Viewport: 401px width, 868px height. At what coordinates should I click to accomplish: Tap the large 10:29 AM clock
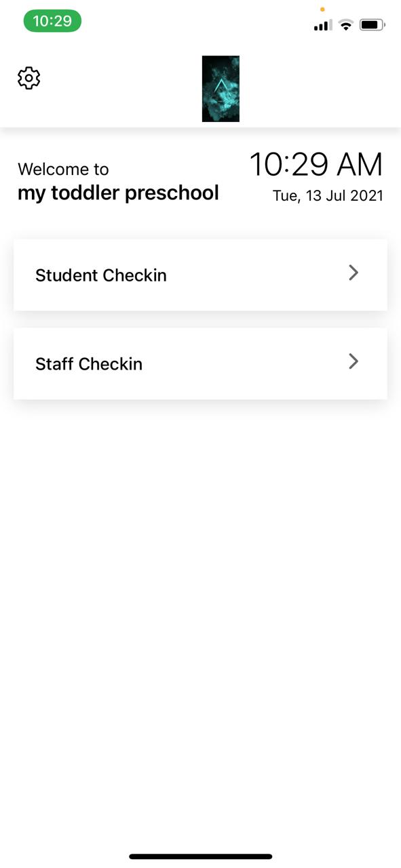(316, 165)
